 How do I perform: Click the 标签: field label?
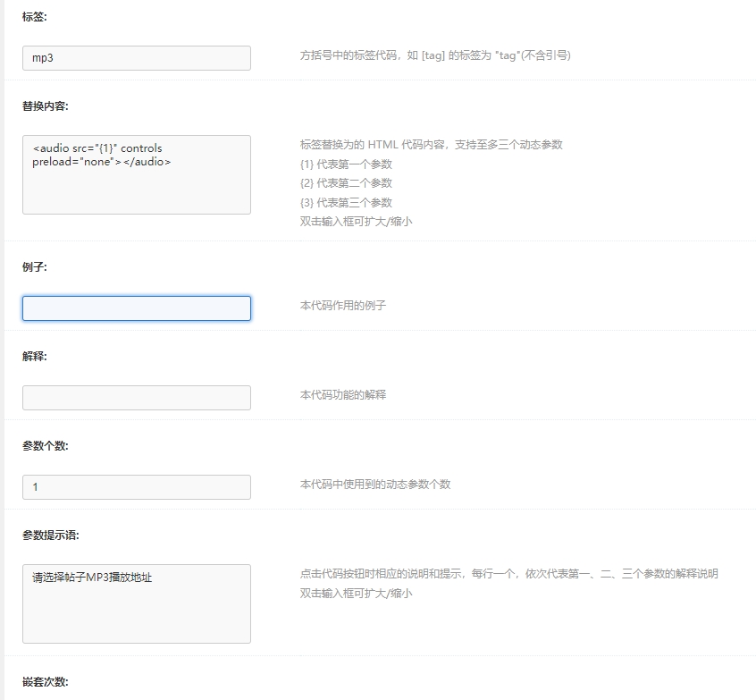(35, 17)
